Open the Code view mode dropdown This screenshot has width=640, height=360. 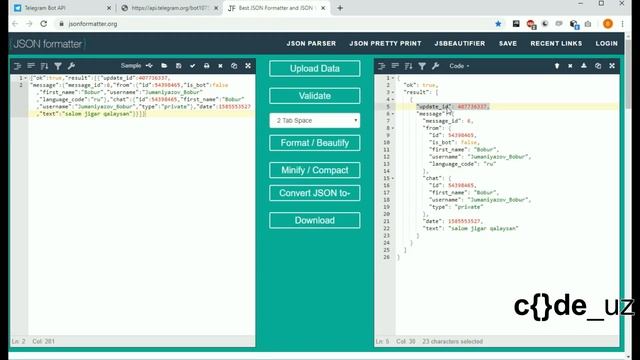point(459,66)
